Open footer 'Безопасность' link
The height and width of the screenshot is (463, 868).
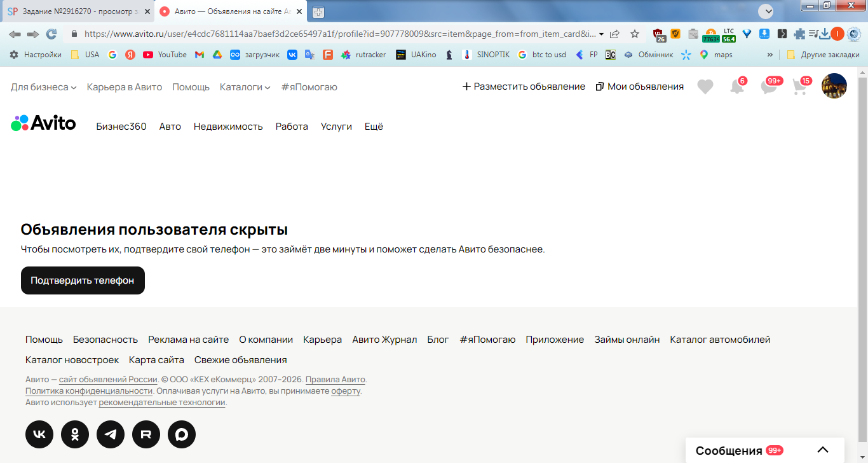[x=105, y=340]
